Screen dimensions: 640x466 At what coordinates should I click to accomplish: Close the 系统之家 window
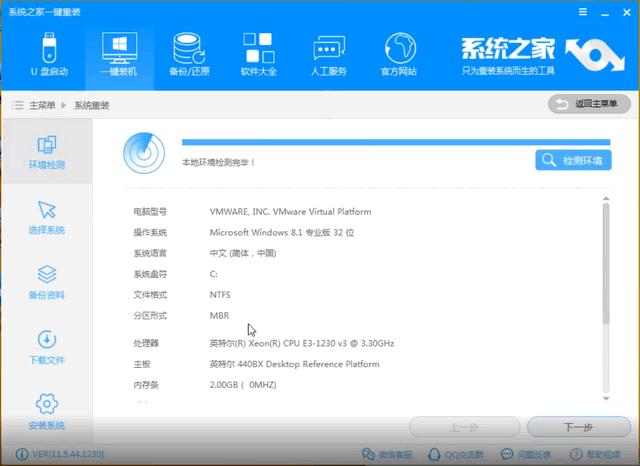point(627,12)
